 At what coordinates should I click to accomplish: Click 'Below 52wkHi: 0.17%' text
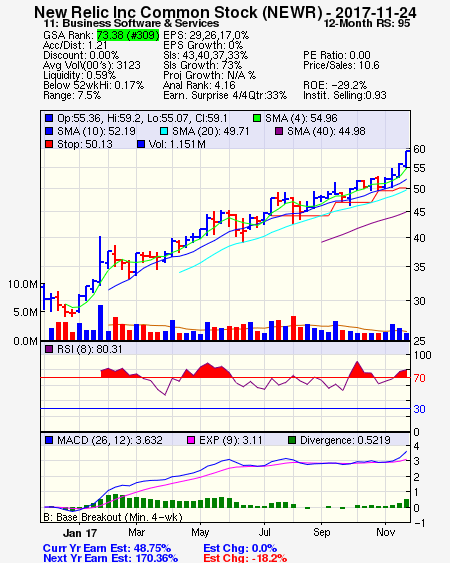coord(93,85)
